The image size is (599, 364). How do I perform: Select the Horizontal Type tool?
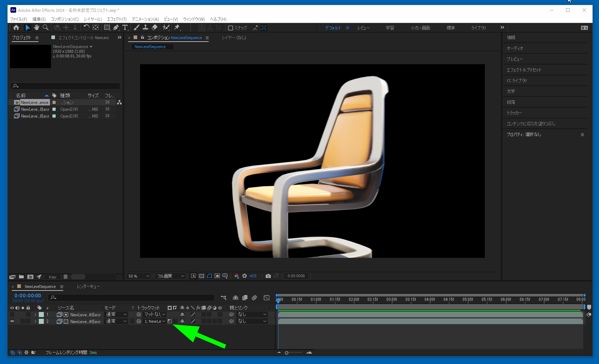[x=125, y=28]
